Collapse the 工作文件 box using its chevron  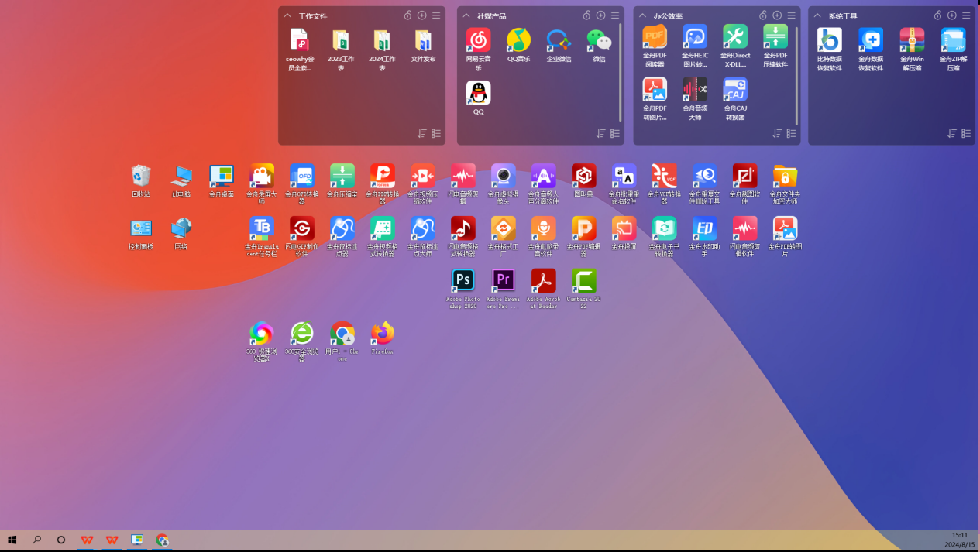(x=287, y=15)
